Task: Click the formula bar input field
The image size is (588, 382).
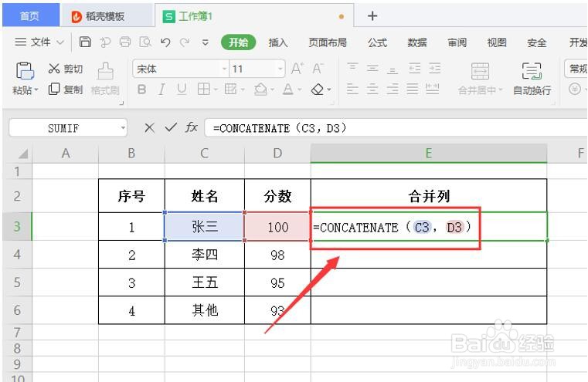Action: pos(396,128)
